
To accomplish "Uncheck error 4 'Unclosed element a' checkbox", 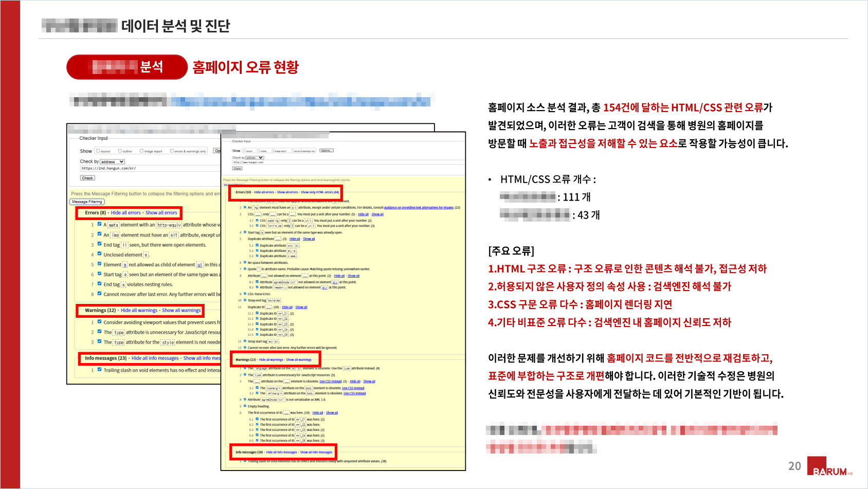I will click(x=99, y=254).
